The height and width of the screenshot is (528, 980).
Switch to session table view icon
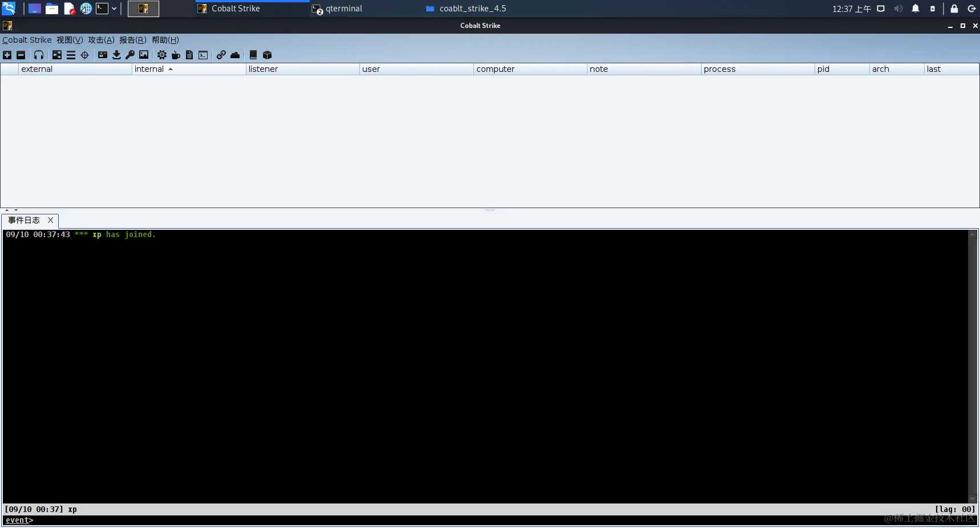click(x=71, y=55)
